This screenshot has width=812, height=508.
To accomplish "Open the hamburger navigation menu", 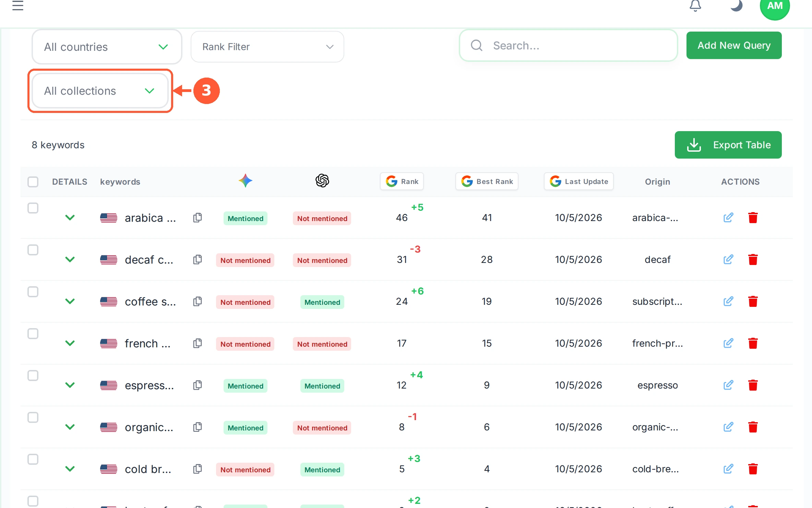I will 18,5.
